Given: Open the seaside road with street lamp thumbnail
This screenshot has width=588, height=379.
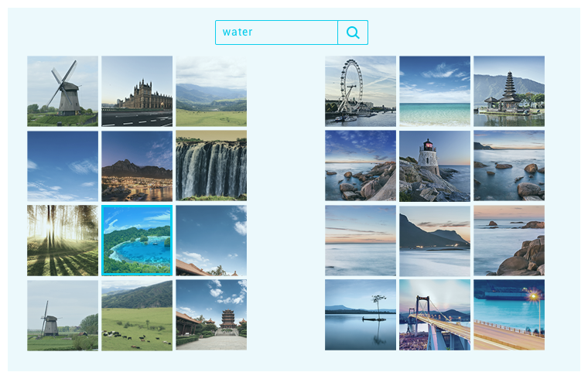Looking at the screenshot, I should [x=509, y=315].
